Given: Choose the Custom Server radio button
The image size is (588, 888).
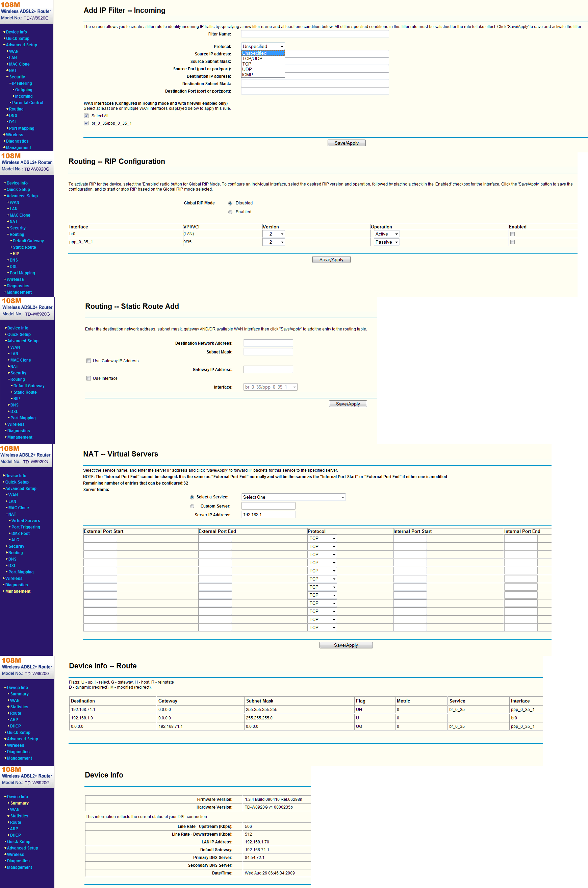Looking at the screenshot, I should click(192, 506).
